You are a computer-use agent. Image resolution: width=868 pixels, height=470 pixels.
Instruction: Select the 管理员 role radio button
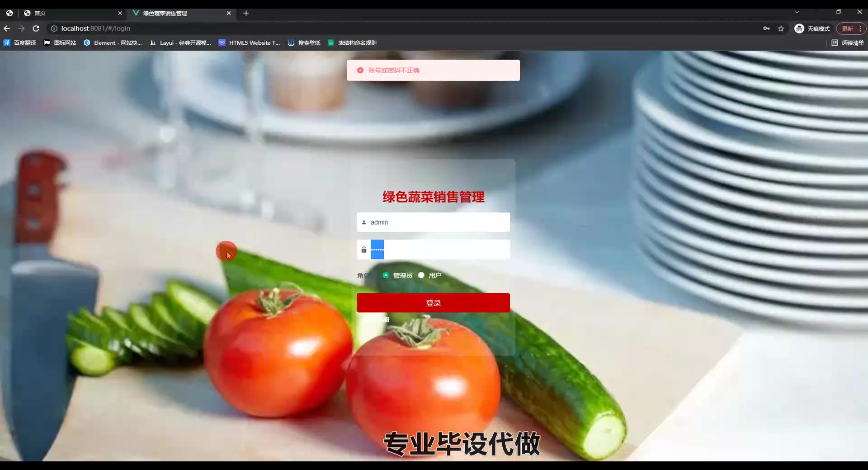pos(386,275)
